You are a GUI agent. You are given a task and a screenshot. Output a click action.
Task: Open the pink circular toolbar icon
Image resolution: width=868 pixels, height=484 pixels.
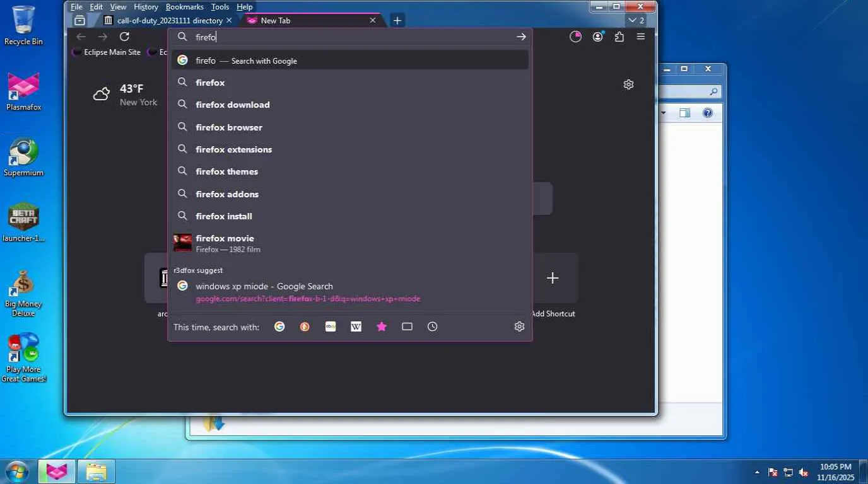click(x=575, y=37)
